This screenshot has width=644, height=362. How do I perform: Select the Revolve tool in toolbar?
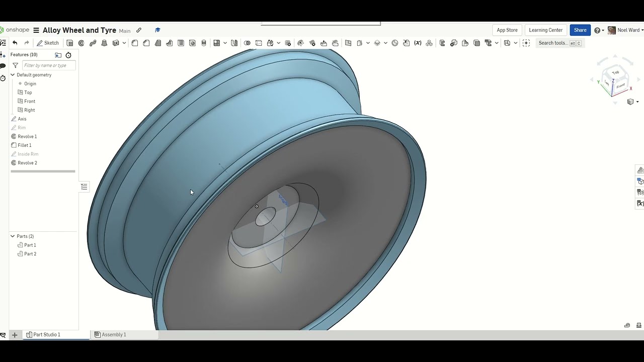point(82,43)
